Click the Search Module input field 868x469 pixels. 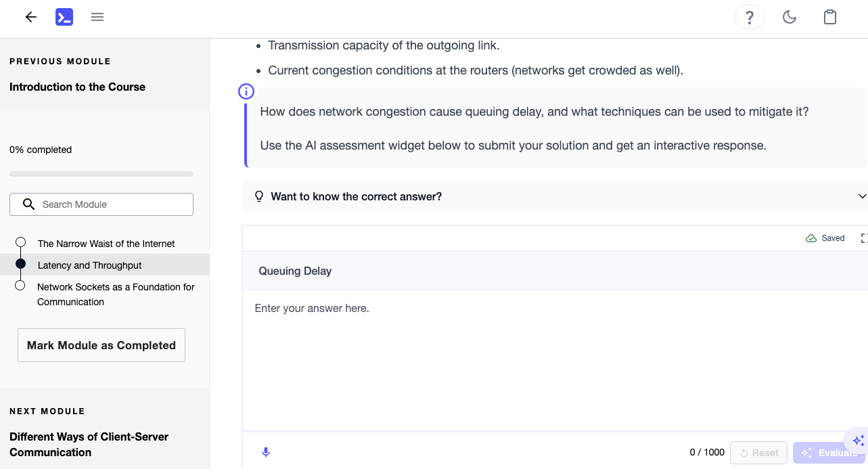101,204
